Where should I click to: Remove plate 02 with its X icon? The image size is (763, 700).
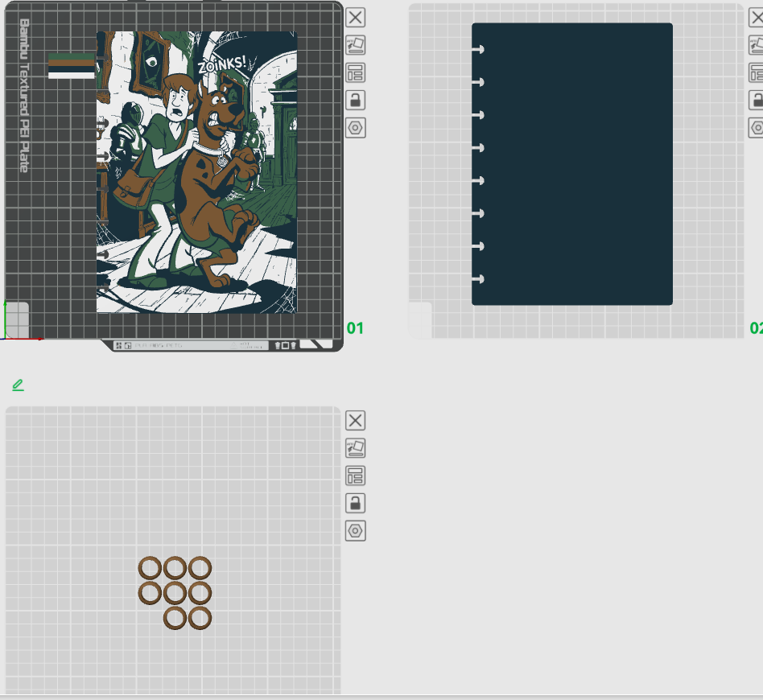[x=757, y=18]
